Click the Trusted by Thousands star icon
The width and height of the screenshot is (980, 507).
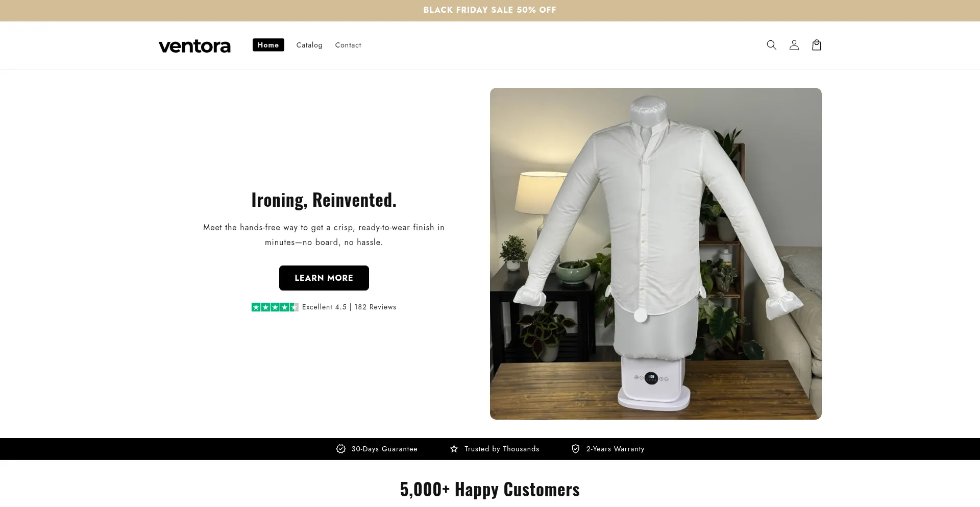(x=454, y=449)
